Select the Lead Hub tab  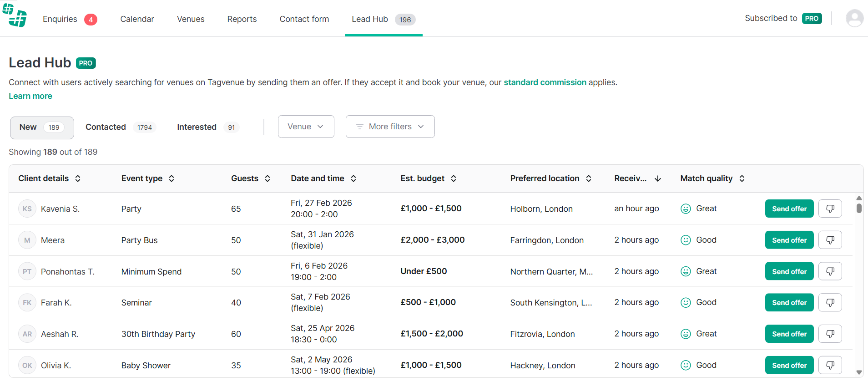coord(384,19)
